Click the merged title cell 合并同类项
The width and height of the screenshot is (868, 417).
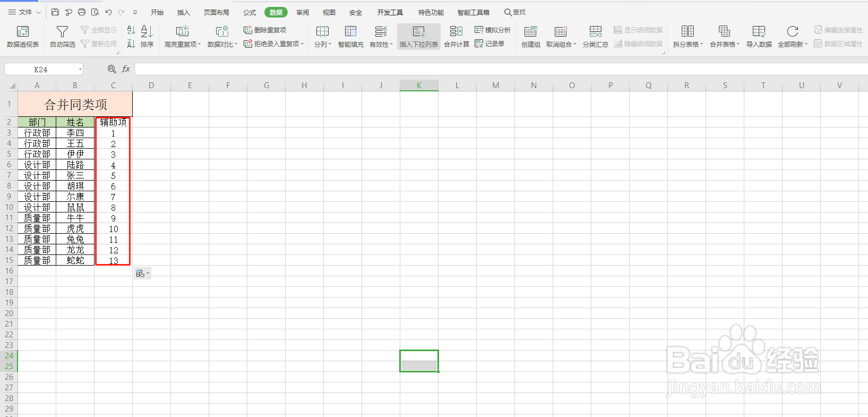coord(75,104)
